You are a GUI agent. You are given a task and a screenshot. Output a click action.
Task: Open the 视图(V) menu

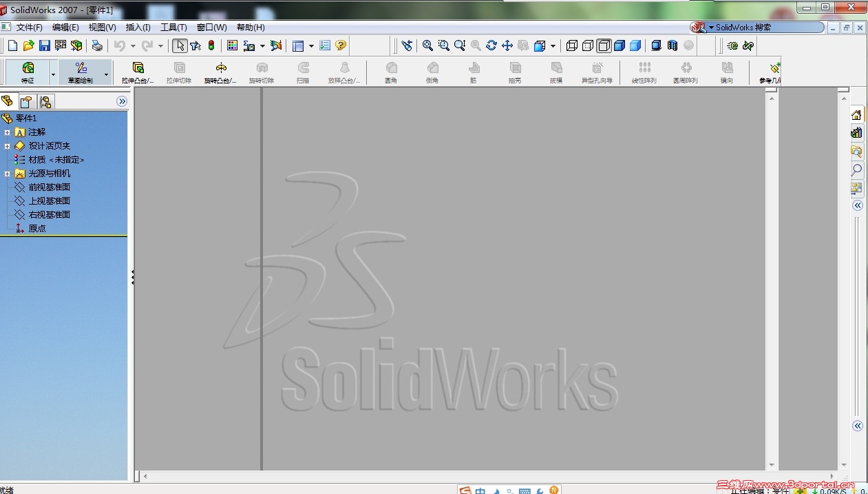pos(102,28)
